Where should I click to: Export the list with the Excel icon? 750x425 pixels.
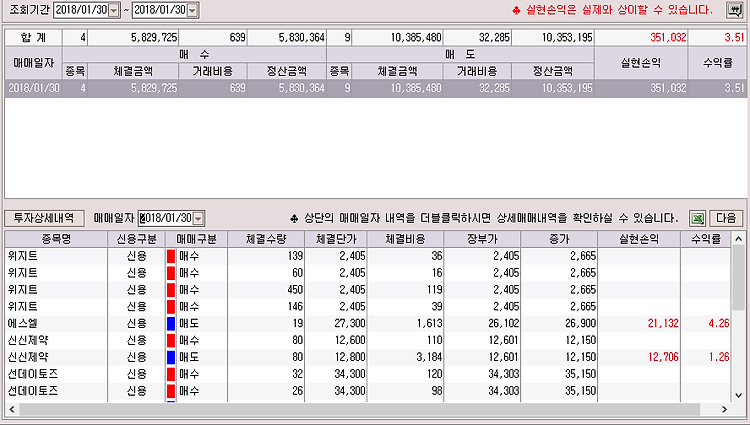point(698,218)
